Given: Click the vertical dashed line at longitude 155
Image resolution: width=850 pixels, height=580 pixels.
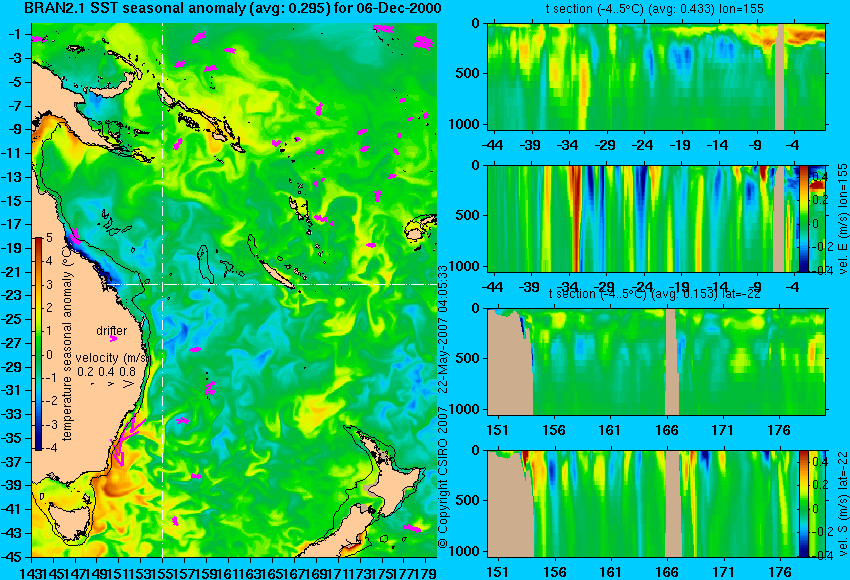Looking at the screenshot, I should tap(162, 290).
